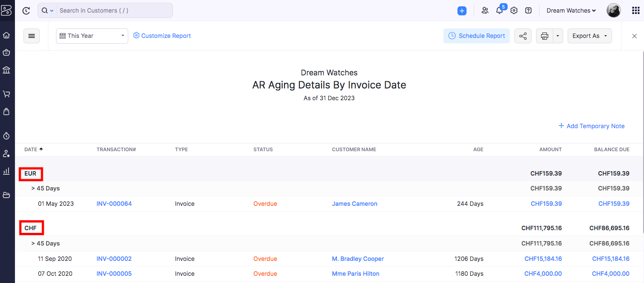Click Overdue status for INV-000005
Image resolution: width=644 pixels, height=283 pixels.
[x=265, y=274]
